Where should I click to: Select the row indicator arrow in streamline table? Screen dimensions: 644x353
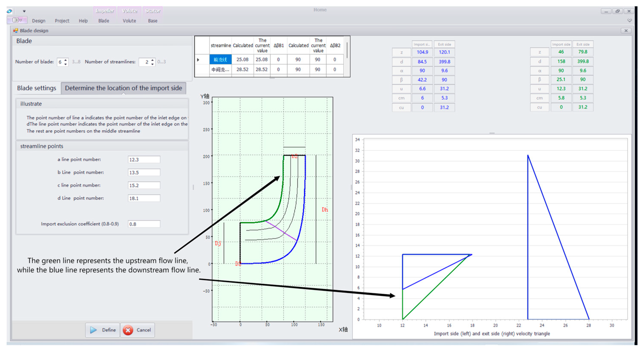point(198,60)
